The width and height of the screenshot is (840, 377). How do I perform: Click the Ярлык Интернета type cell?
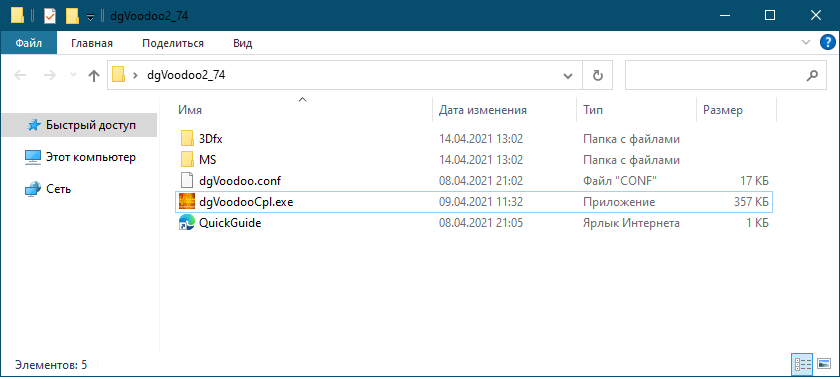pyautogui.click(x=632, y=223)
